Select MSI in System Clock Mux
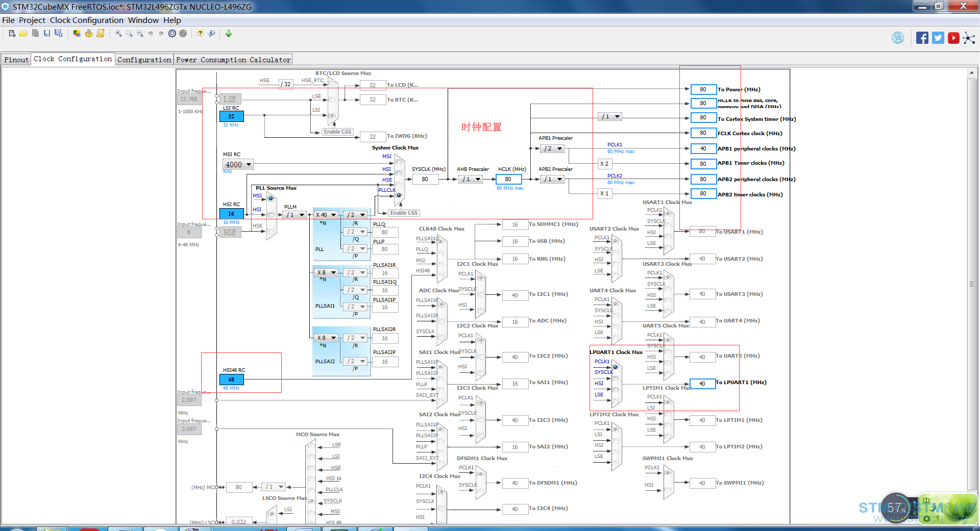The width and height of the screenshot is (980, 531). (x=399, y=162)
